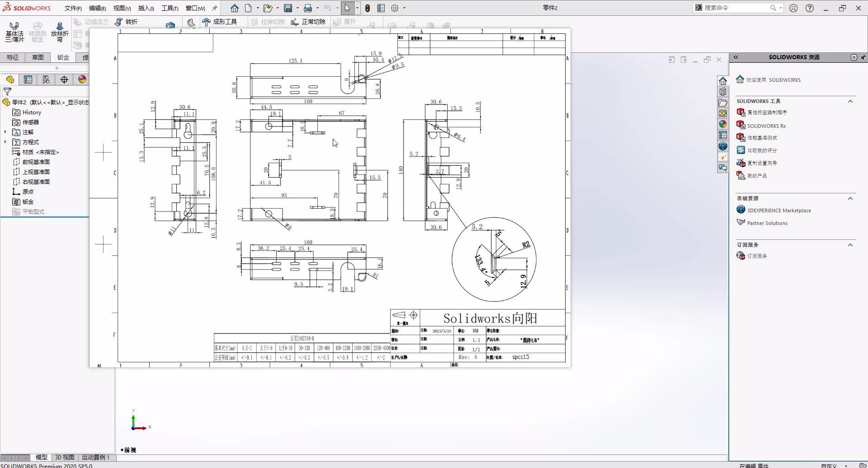
Task: Open 3DEXPERIENCE Marketplace
Action: pos(779,210)
